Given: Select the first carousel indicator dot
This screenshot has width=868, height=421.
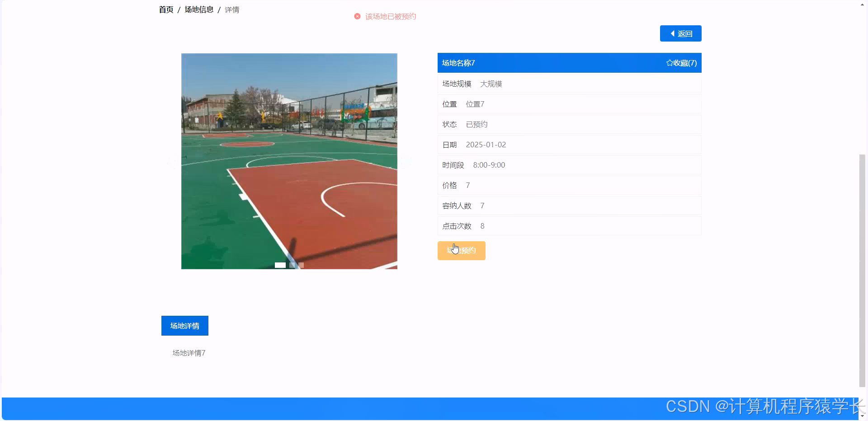Looking at the screenshot, I should [x=280, y=265].
